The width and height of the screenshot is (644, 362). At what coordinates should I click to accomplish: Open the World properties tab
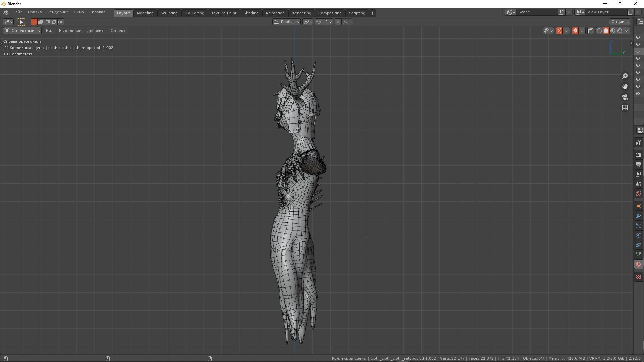point(638,194)
